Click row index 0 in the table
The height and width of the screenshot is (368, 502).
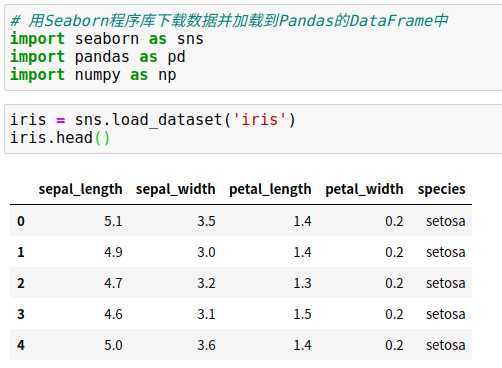[21, 221]
